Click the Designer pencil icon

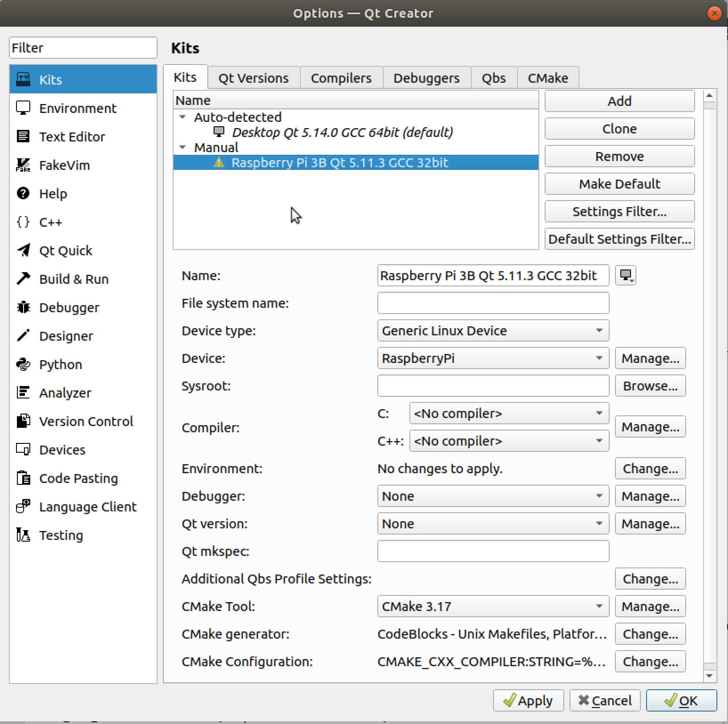click(x=23, y=336)
